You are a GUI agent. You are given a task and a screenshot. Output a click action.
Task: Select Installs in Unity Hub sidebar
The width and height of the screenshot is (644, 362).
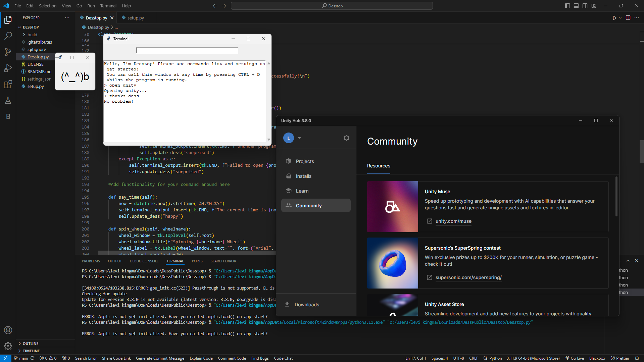[x=316, y=176]
